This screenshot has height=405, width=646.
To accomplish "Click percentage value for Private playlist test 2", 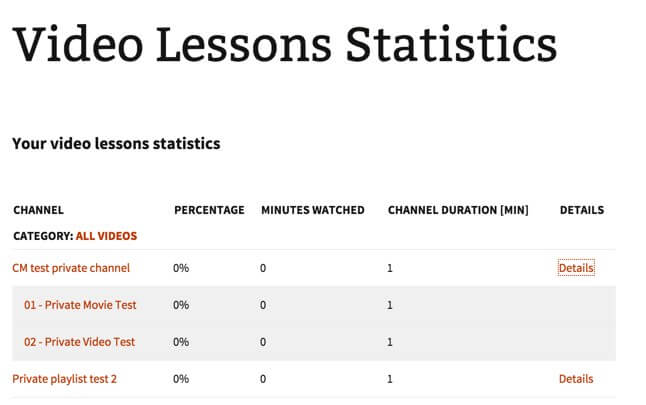I will click(181, 379).
